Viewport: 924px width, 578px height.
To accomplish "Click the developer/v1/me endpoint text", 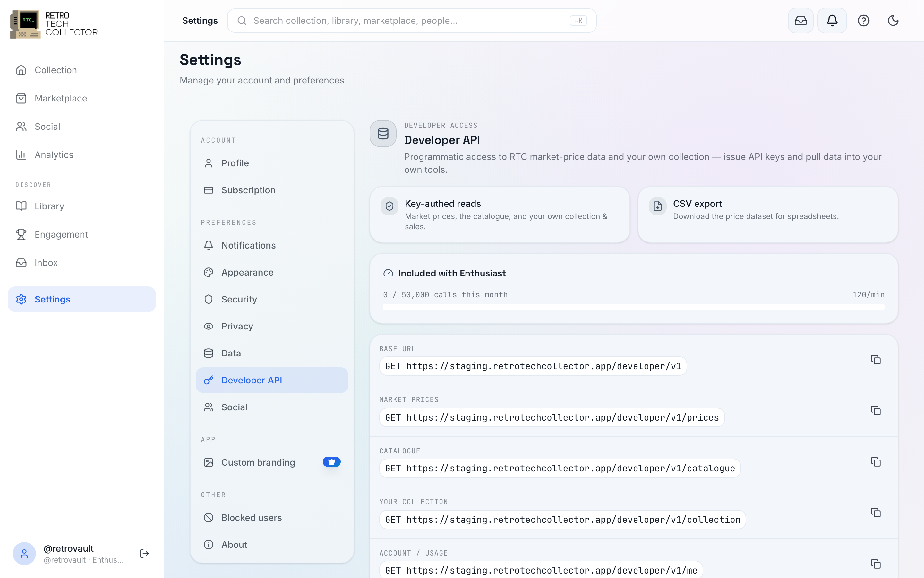I will tap(541, 570).
